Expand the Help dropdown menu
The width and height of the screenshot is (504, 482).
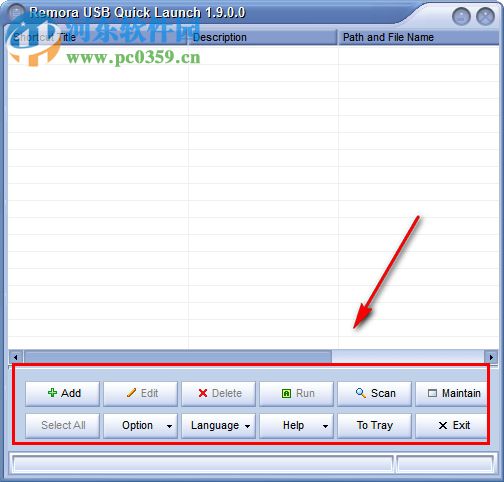296,426
